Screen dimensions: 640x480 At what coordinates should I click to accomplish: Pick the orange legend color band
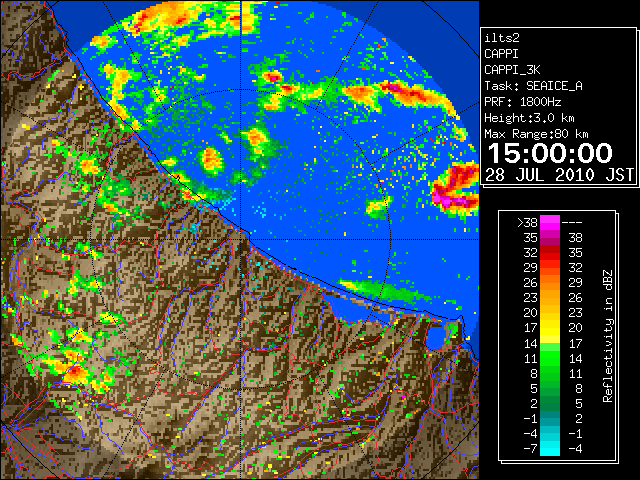(550, 283)
